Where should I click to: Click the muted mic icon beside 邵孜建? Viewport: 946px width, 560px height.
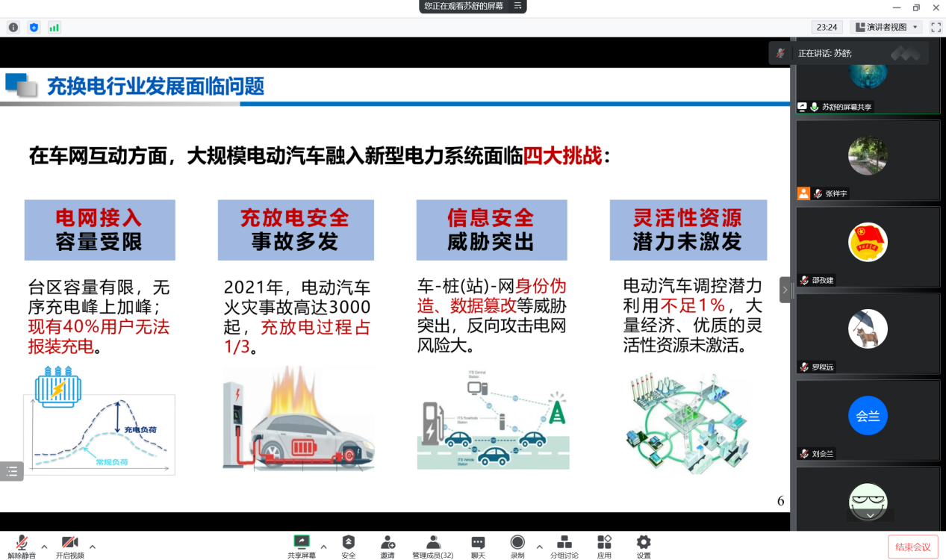805,280
